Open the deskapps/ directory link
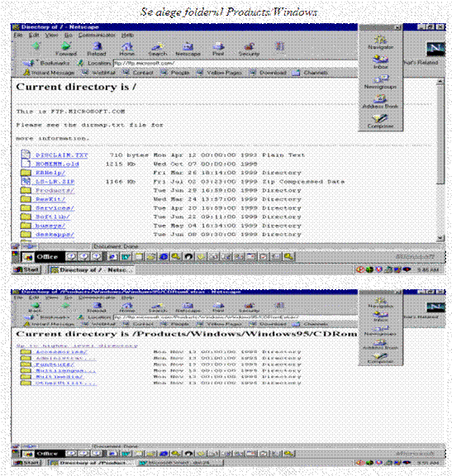 pyautogui.click(x=55, y=235)
